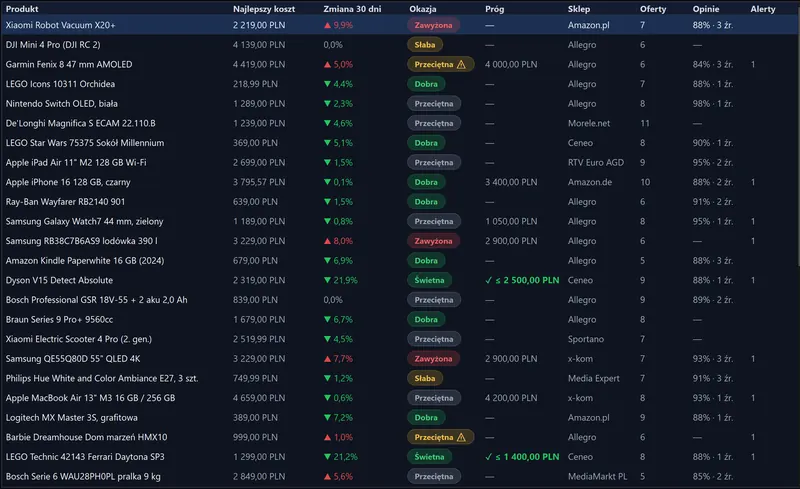
Task: Click the warning icon in Garmin Fenix row
Action: click(461, 64)
